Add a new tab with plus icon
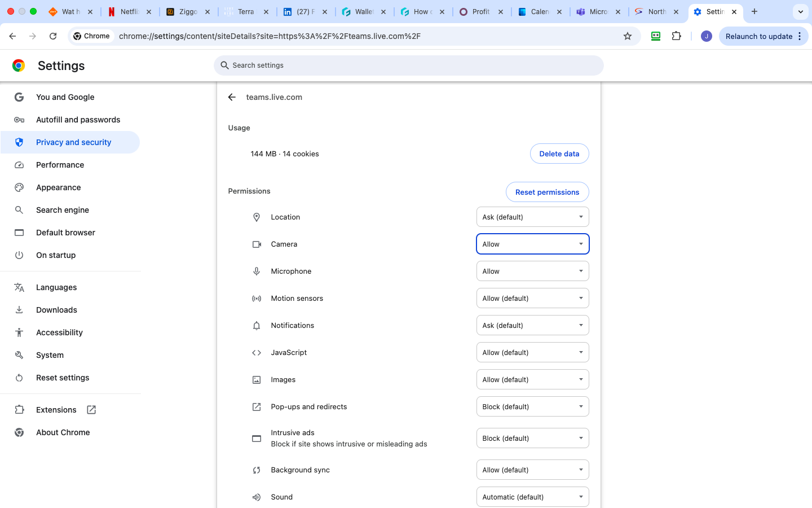The width and height of the screenshot is (812, 508). [754, 11]
